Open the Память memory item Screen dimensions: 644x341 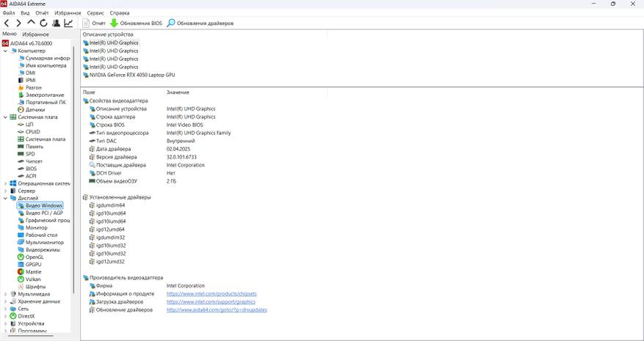(30, 147)
